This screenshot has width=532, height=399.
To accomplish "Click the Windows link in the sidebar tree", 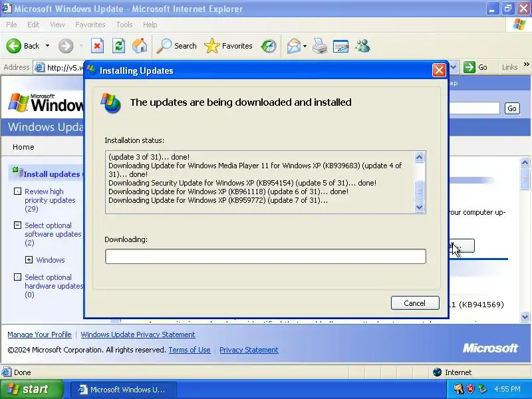I will click(x=51, y=260).
